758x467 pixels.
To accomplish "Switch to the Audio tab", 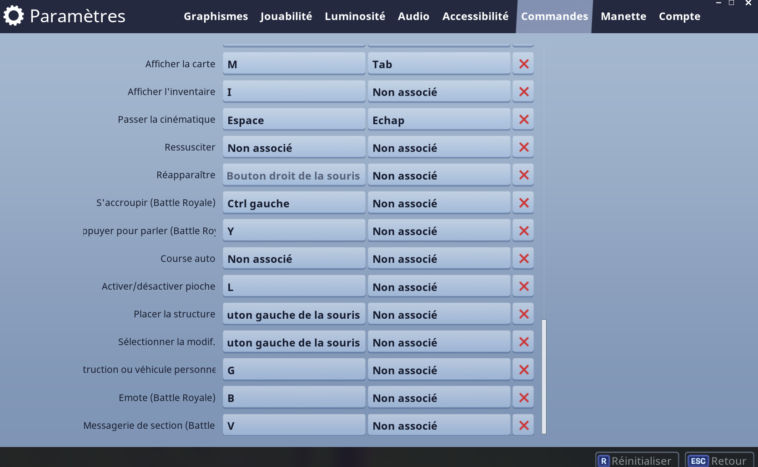I will 413,17.
